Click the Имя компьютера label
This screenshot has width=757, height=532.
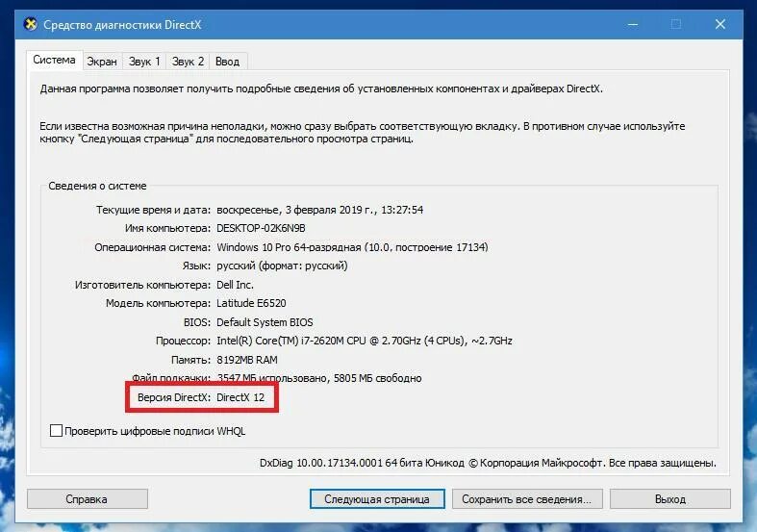click(167, 228)
